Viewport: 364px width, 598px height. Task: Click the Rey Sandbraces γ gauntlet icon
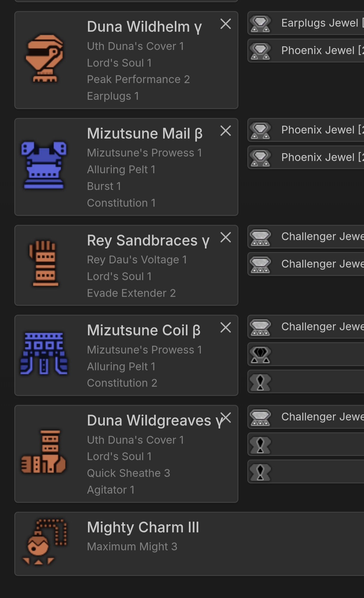click(x=44, y=263)
